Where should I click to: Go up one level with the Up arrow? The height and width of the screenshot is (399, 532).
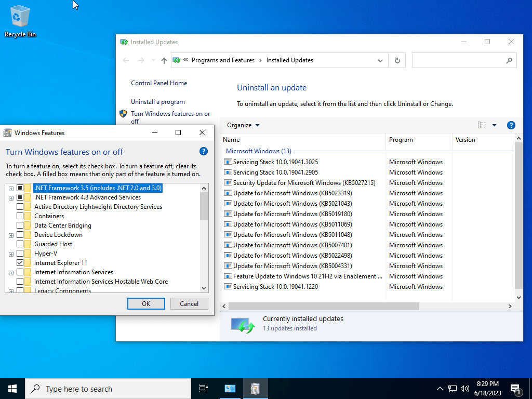click(x=164, y=60)
